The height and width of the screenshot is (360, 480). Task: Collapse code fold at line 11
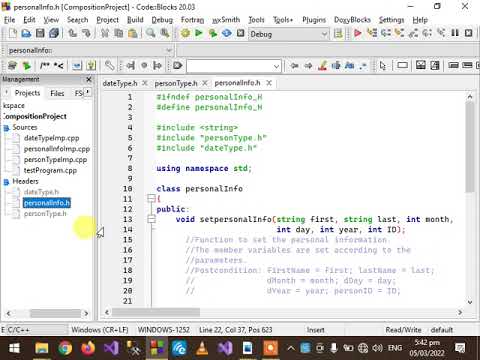point(151,199)
